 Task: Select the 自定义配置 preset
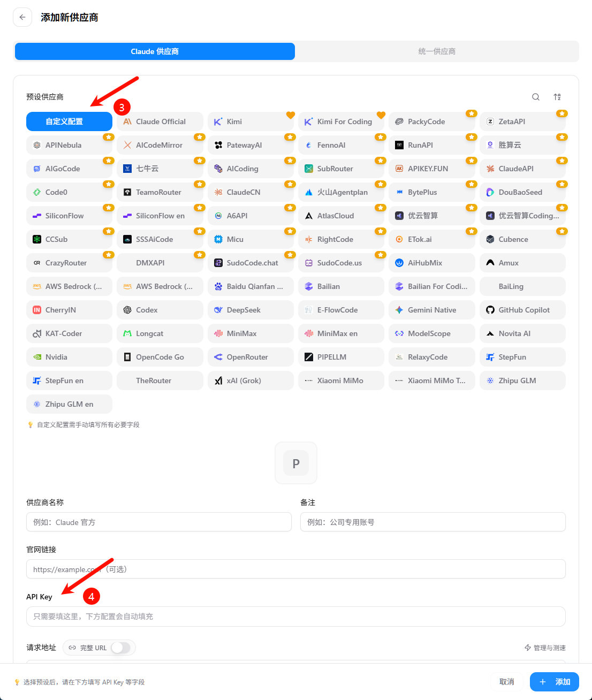click(x=69, y=121)
